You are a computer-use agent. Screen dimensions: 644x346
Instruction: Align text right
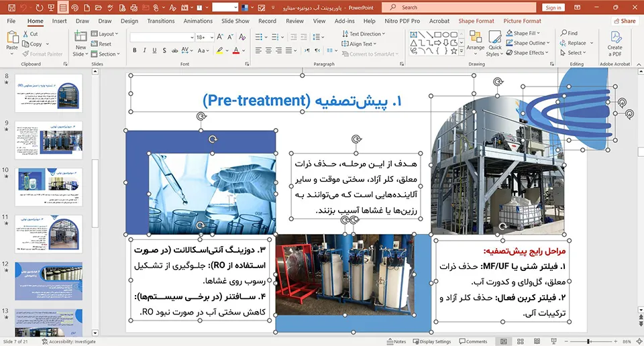pyautogui.click(x=279, y=50)
